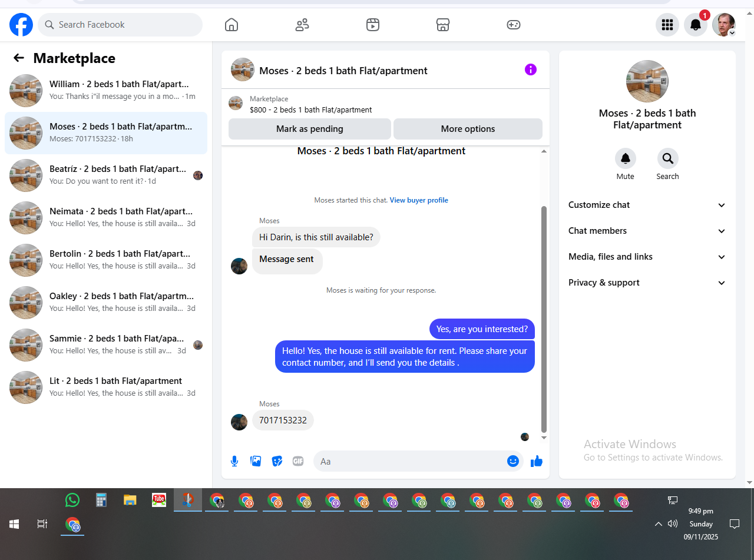Image resolution: width=754 pixels, height=560 pixels.
Task: Click the "Hello! Yes, the house is still available" bubble
Action: (x=405, y=357)
